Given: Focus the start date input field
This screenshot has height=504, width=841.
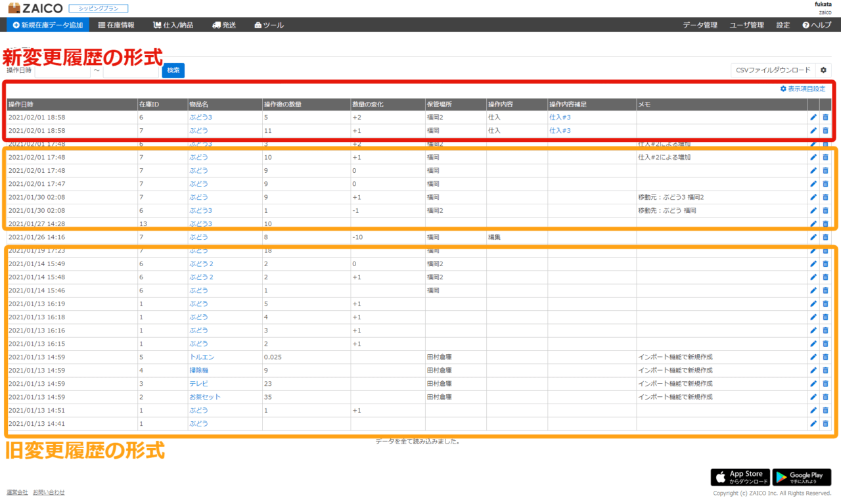Looking at the screenshot, I should pos(62,70).
